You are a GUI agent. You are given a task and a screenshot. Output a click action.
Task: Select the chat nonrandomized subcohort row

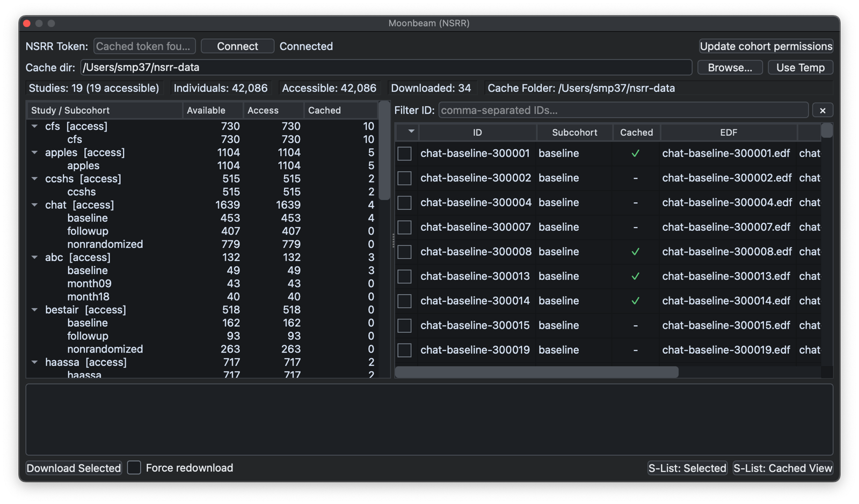(202, 244)
